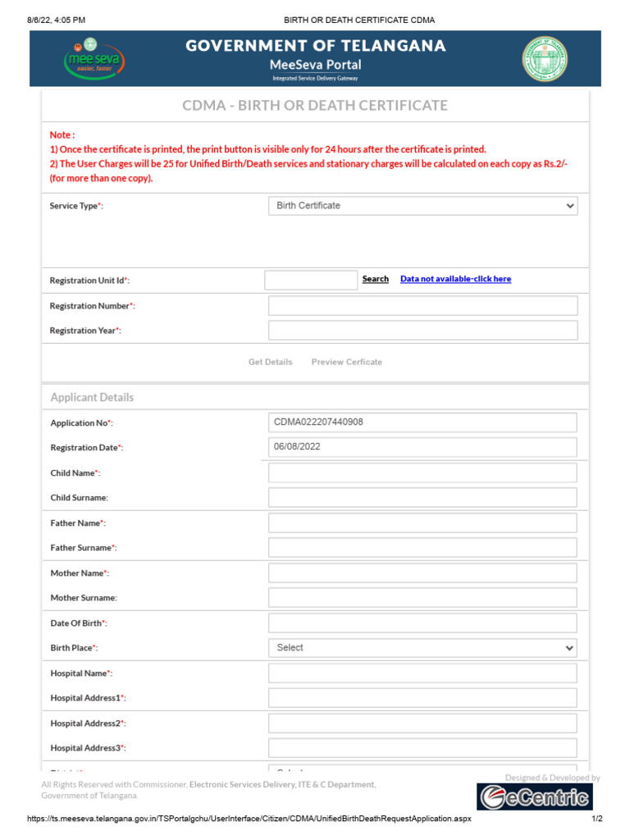Focus the Registration Unit Id field
Screen dimensions: 630x840
[311, 280]
